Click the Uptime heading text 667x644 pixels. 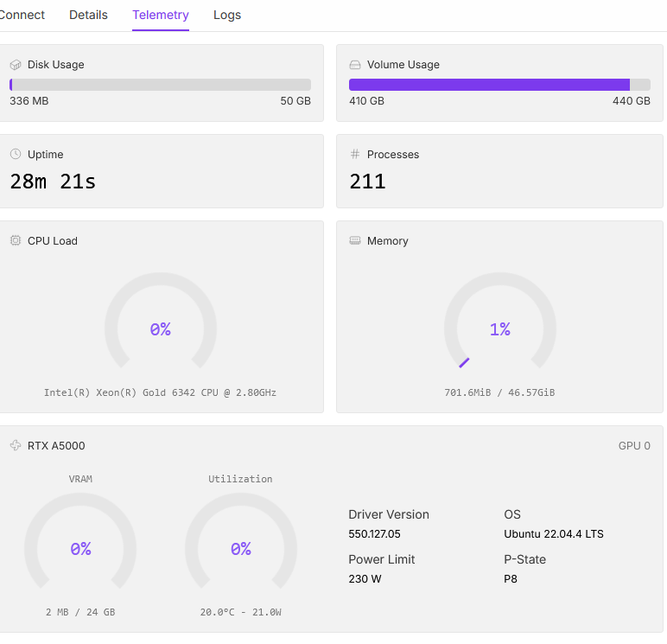click(x=46, y=155)
